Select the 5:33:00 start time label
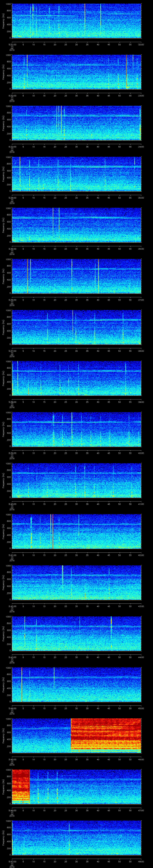The image size is (153, 868). [12, 147]
